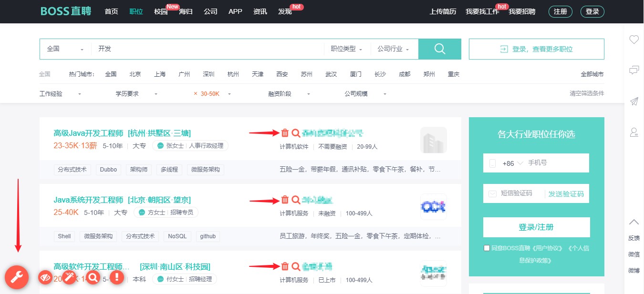The width and height of the screenshot is (644, 294).
Task: Click the person profile sidebar icon
Action: (634, 132)
